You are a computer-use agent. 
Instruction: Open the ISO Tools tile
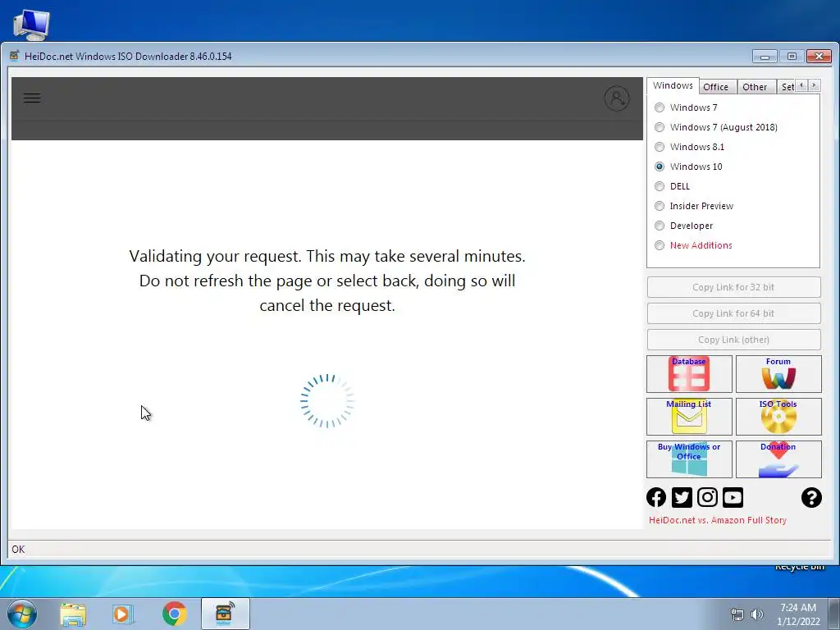point(778,416)
